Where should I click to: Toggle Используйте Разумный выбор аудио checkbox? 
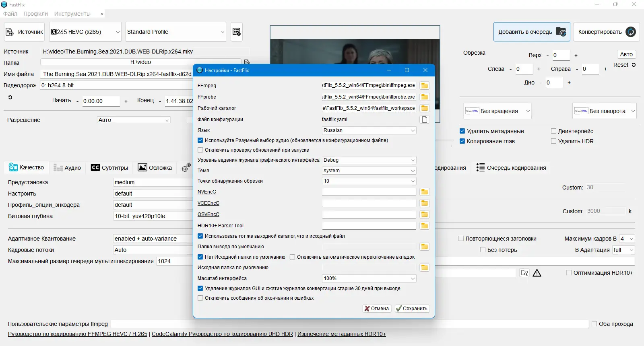pyautogui.click(x=200, y=140)
